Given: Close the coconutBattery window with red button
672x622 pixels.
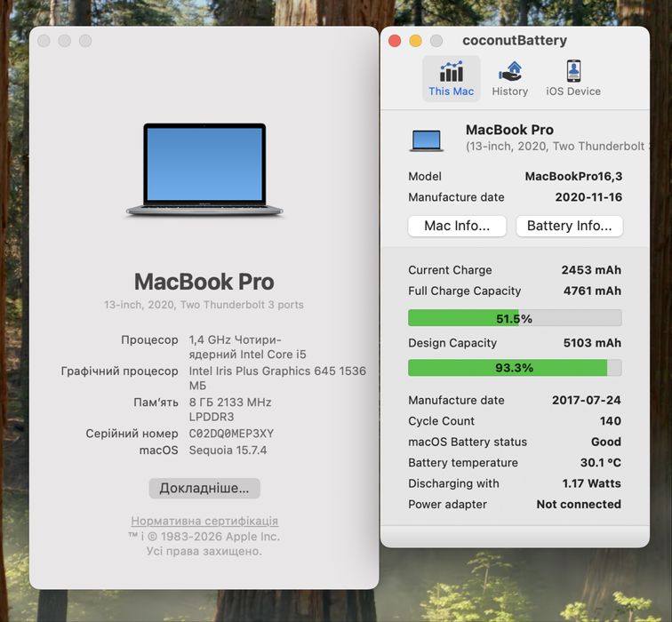Looking at the screenshot, I should click(x=395, y=41).
